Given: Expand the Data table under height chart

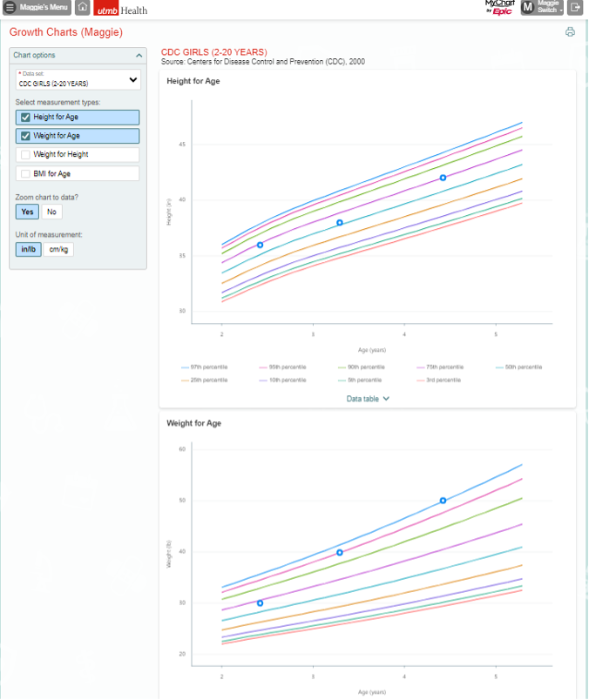Looking at the screenshot, I should coord(368,399).
